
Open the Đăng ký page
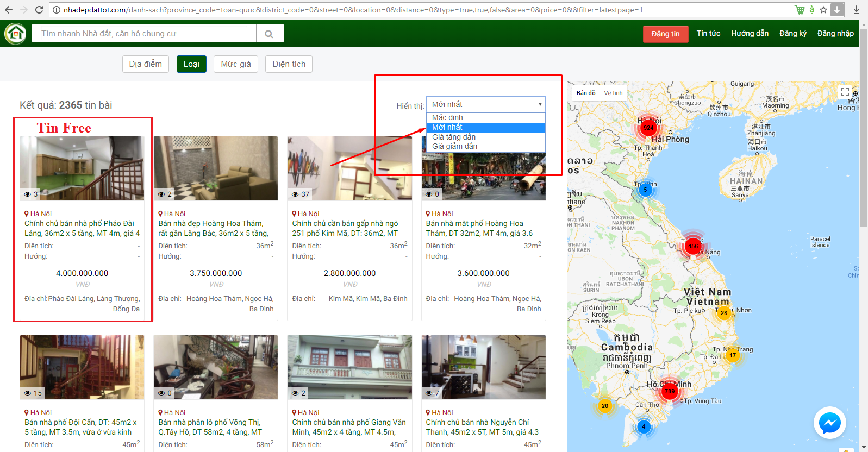tap(793, 33)
